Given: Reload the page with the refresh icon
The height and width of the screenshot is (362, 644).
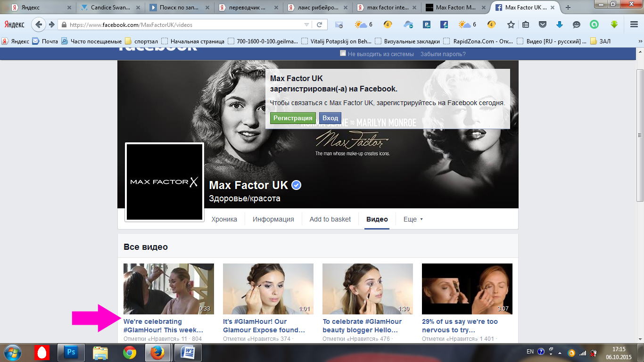Looking at the screenshot, I should 319,25.
